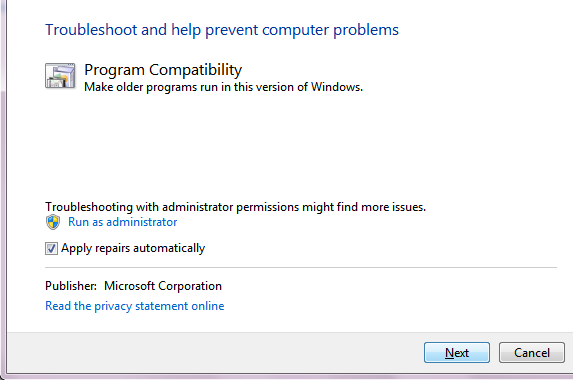This screenshot has width=573, height=380.
Task: Select the Program Compatibility title text
Action: (x=163, y=70)
